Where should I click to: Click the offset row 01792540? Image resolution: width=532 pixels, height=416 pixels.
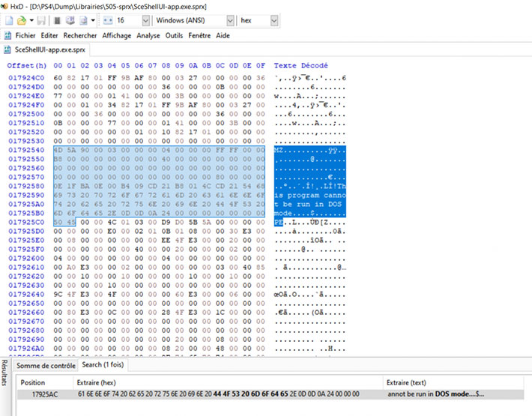pos(26,150)
